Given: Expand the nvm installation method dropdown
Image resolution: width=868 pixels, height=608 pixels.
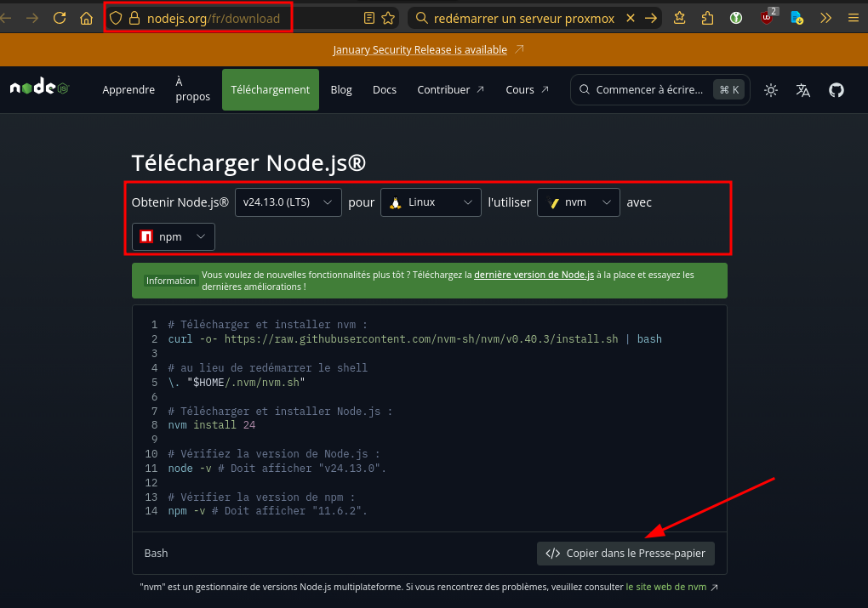Looking at the screenshot, I should point(579,202).
